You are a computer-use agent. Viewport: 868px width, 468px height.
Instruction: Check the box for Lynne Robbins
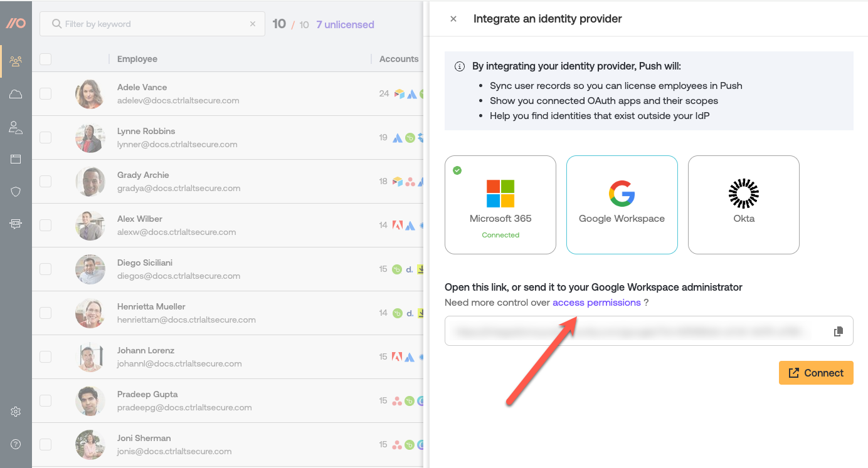pos(45,138)
